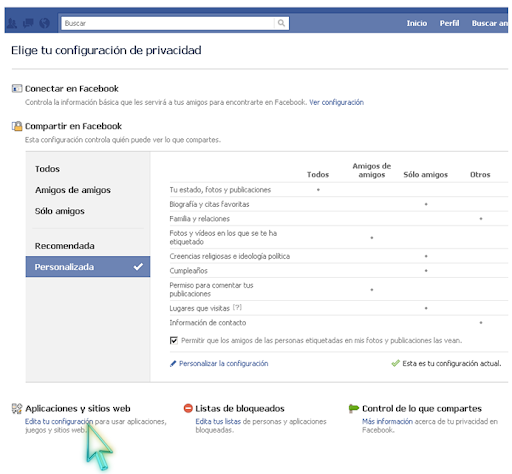Click Edita tus listas link
Screen dimensions: 512x474
coord(218,421)
